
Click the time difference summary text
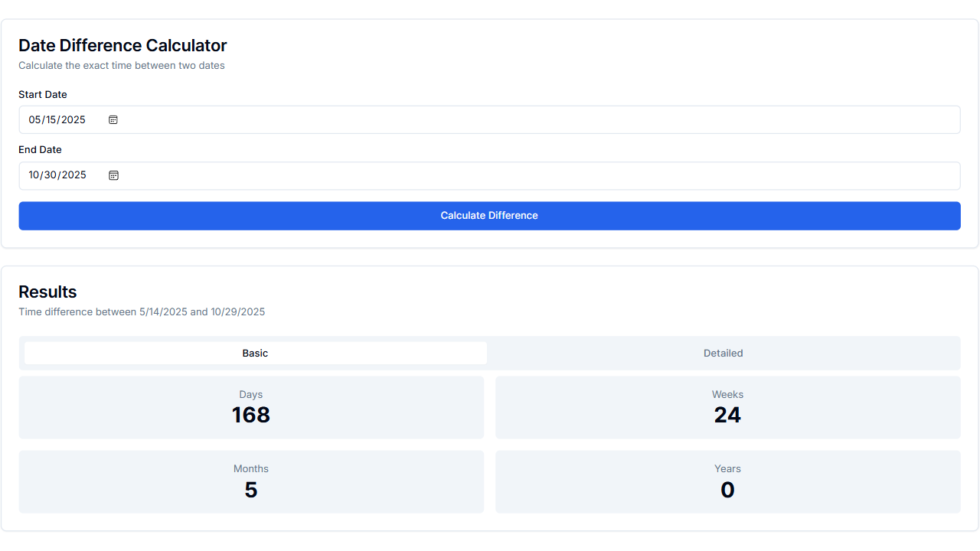142,311
